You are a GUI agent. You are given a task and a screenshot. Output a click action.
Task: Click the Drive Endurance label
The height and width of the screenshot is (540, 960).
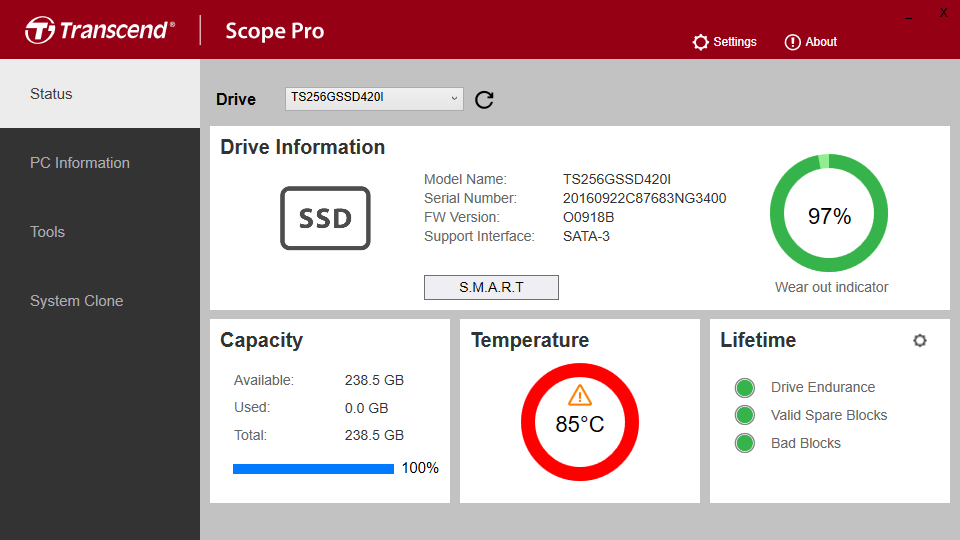(823, 387)
